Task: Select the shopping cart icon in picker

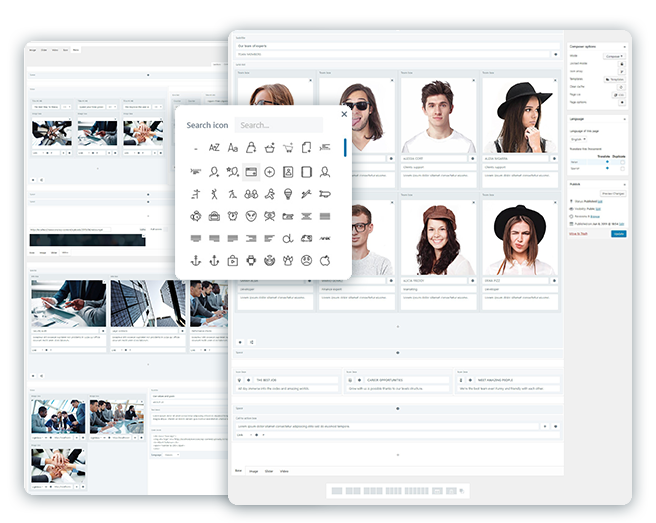Action: 288,147
